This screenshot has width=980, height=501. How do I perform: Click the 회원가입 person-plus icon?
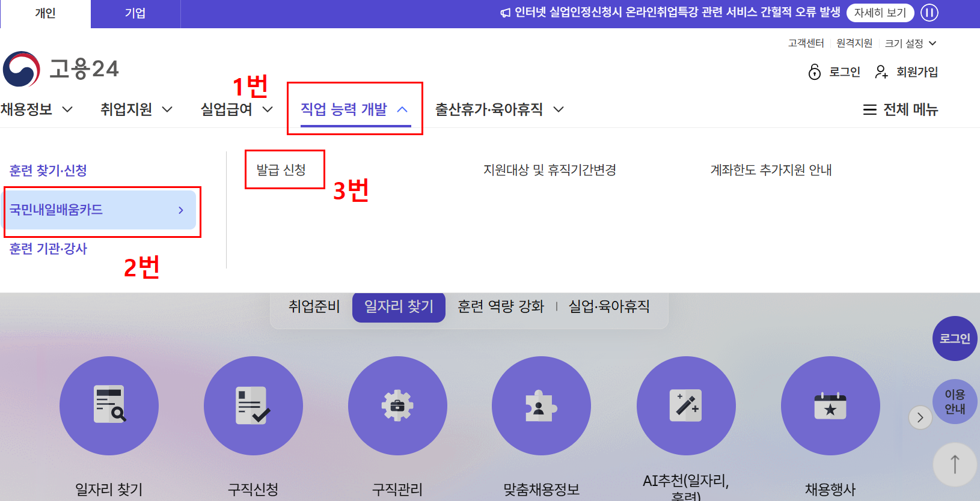click(881, 72)
